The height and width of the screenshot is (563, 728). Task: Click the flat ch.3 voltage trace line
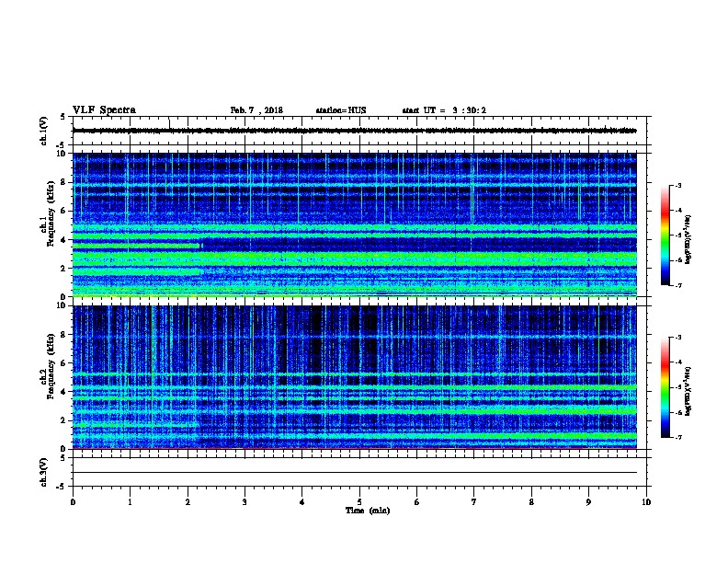coord(354,473)
